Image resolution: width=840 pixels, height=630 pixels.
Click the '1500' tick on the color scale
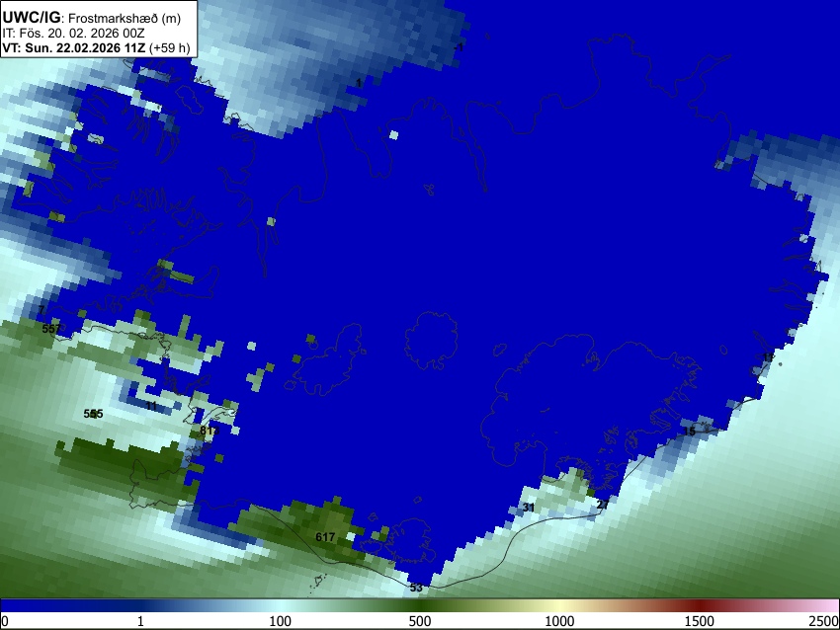pyautogui.click(x=700, y=621)
